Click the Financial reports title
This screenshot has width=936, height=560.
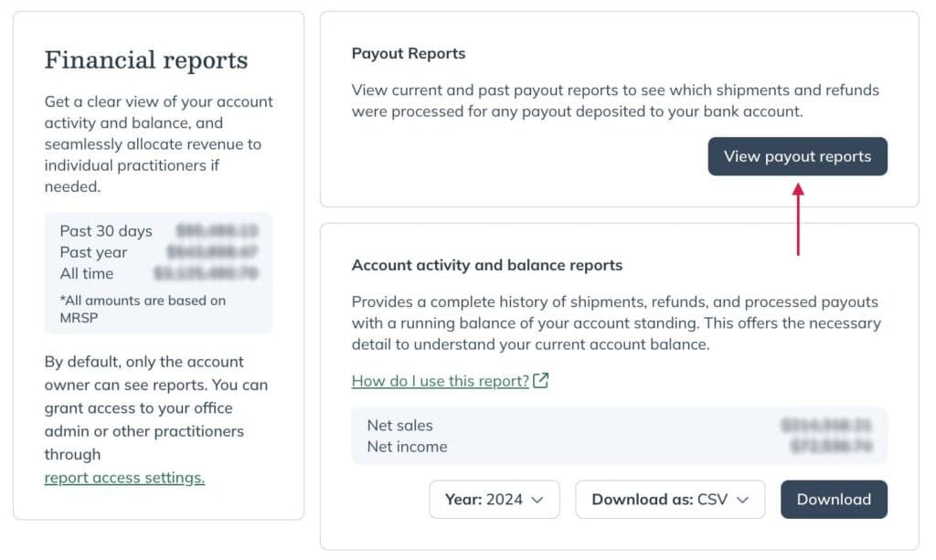pos(145,60)
